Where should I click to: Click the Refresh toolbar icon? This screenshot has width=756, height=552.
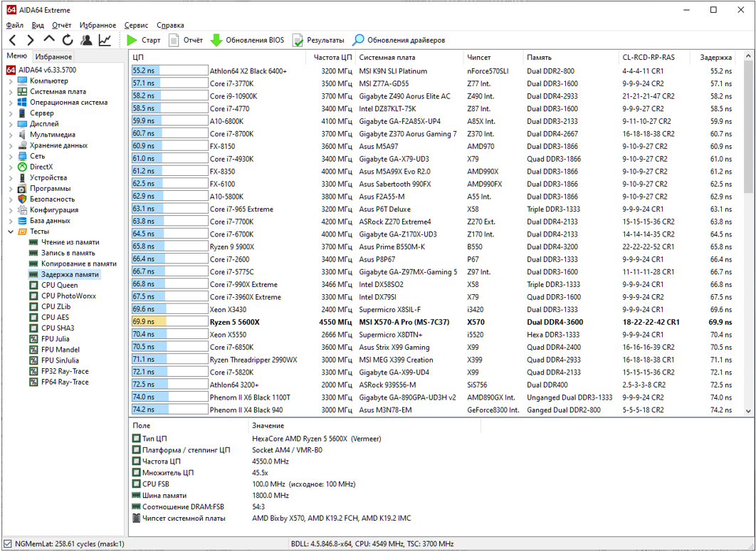click(68, 40)
